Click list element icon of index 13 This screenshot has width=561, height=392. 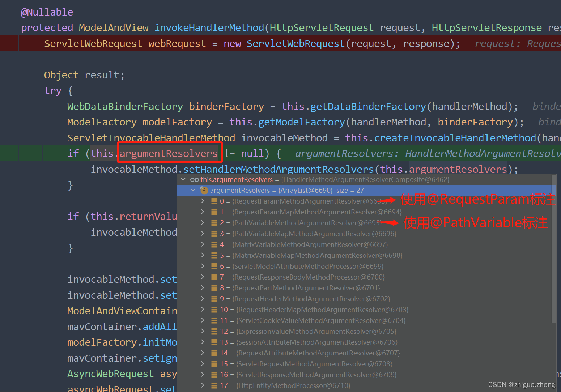(214, 342)
